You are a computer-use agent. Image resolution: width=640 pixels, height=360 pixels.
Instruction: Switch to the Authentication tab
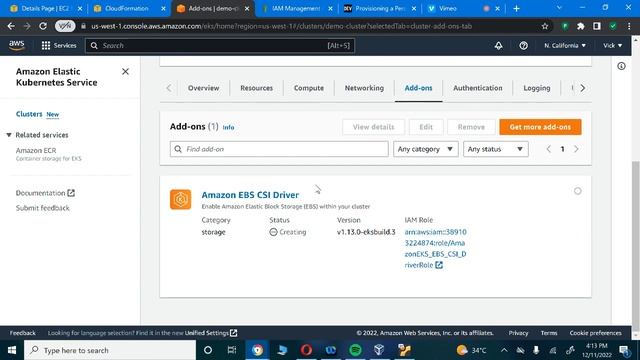point(478,88)
